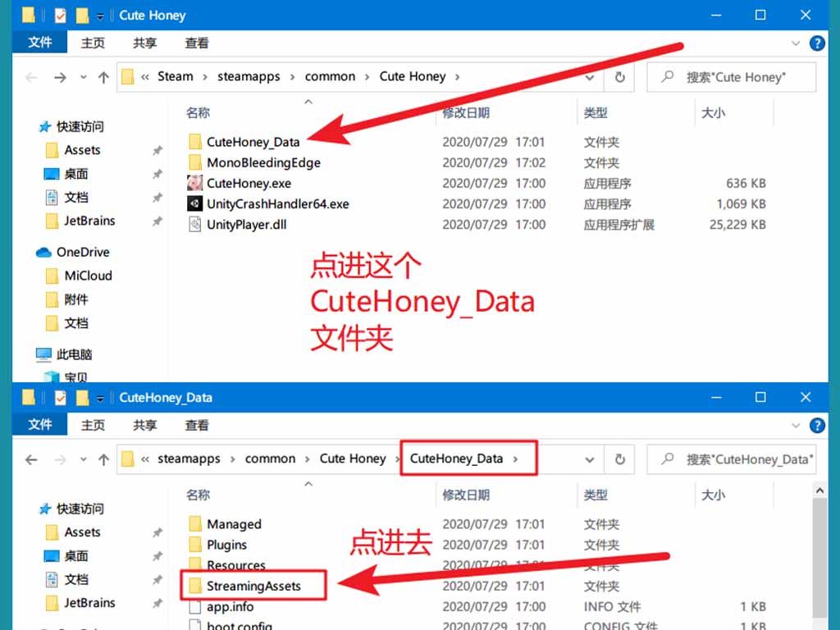Open address history dropdown in Cute Honey window
Viewport: 840px width, 630px height.
(x=589, y=77)
